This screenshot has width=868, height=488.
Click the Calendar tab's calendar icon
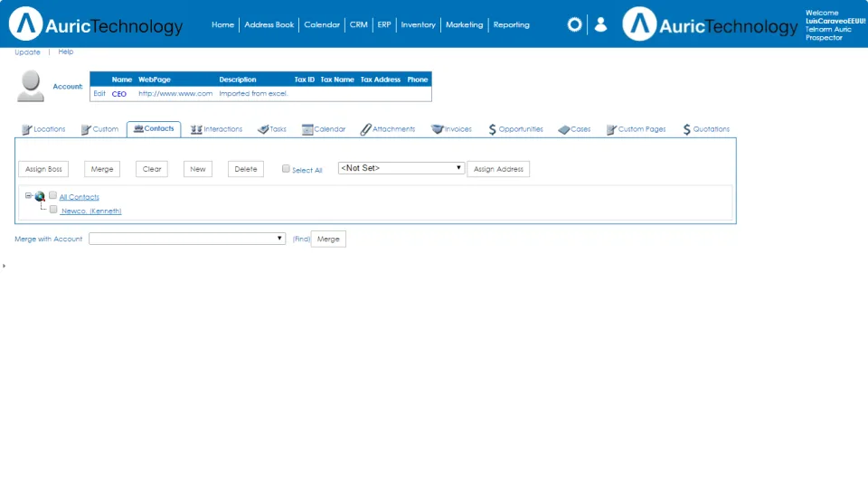pos(307,129)
